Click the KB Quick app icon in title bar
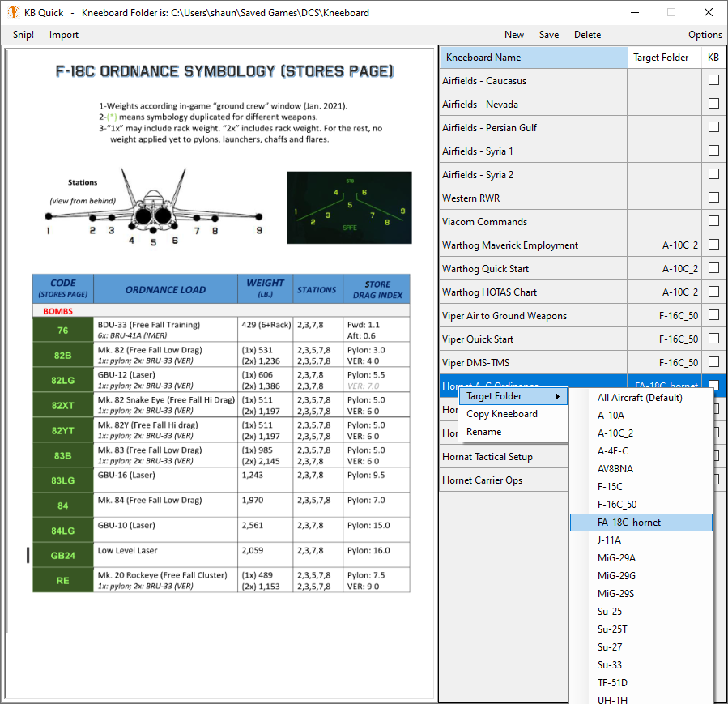728x704 pixels. [x=14, y=12]
